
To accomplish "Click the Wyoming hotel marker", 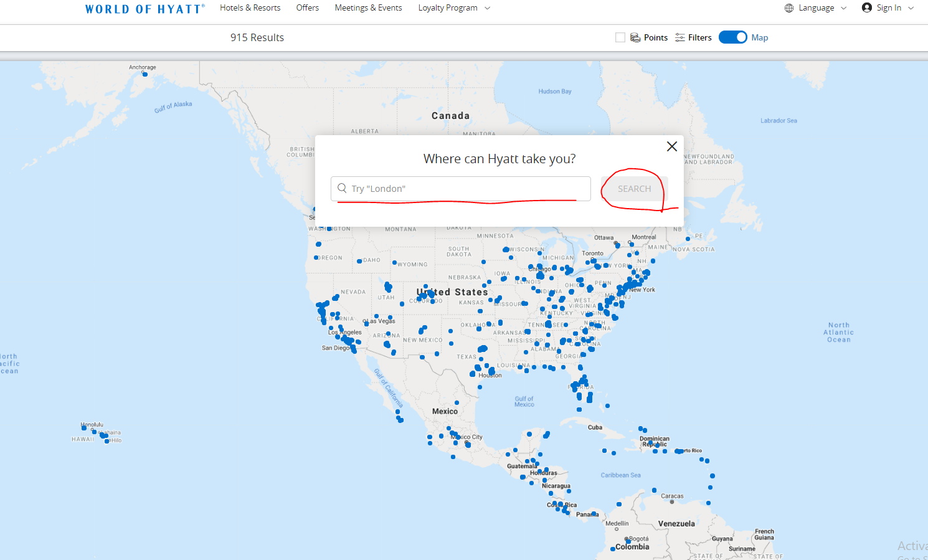I will (x=395, y=263).
